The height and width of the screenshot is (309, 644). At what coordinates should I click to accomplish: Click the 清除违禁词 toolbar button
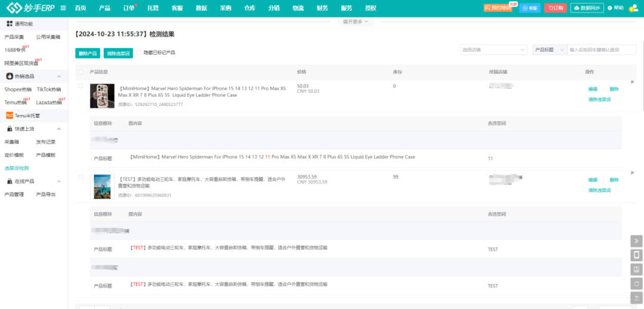click(118, 53)
